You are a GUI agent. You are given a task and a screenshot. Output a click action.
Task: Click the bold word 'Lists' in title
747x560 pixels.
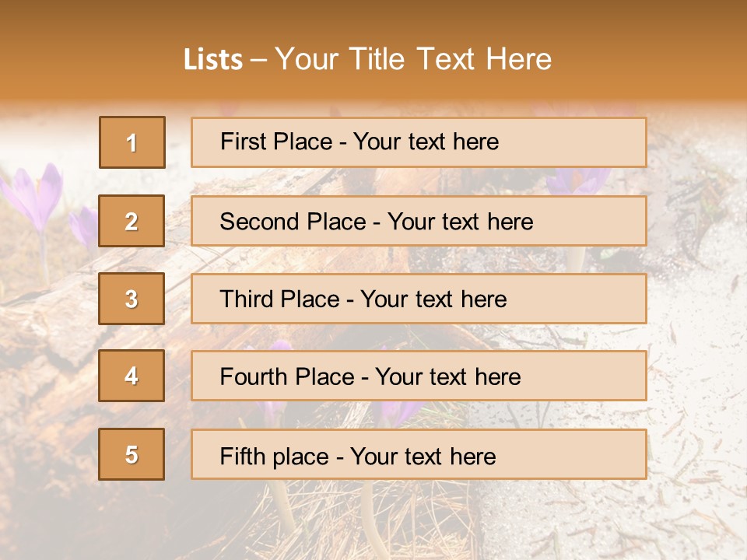[213, 59]
